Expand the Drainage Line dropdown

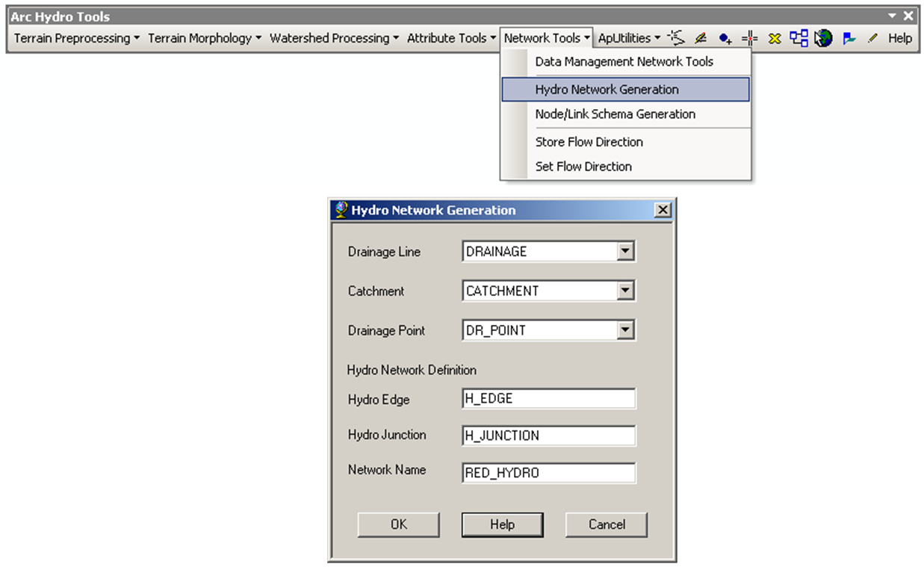pos(626,252)
